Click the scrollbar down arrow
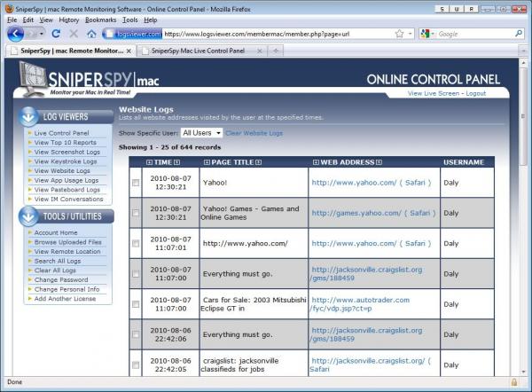 [x=523, y=372]
